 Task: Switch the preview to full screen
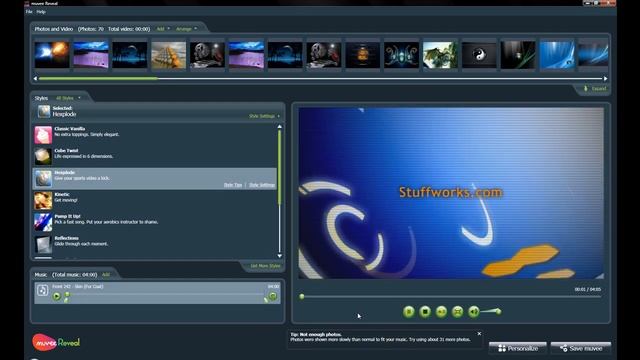(x=458, y=312)
